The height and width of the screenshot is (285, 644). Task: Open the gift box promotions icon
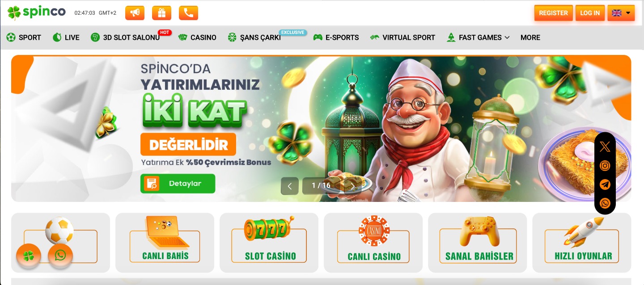tap(161, 13)
